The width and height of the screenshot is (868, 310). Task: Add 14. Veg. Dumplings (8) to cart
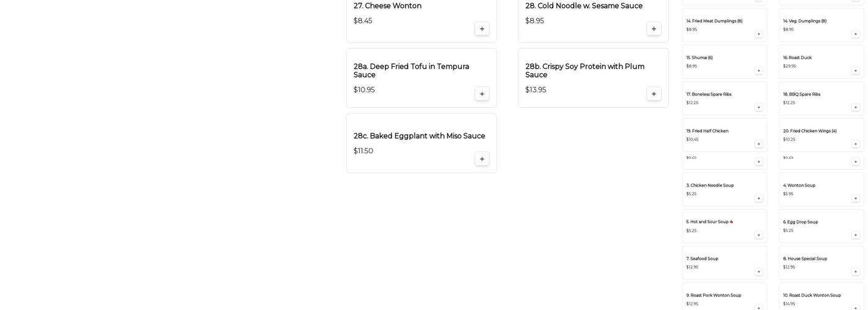coord(856,34)
